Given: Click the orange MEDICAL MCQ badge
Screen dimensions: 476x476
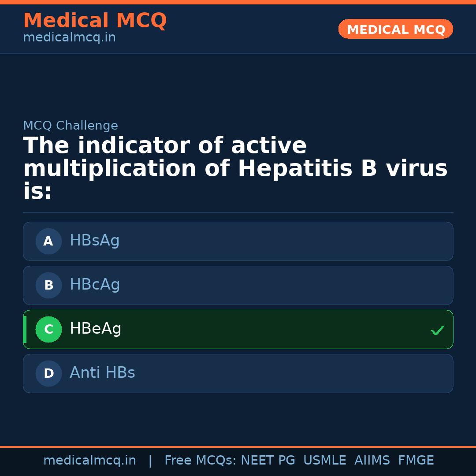Looking at the screenshot, I should pos(396,29).
